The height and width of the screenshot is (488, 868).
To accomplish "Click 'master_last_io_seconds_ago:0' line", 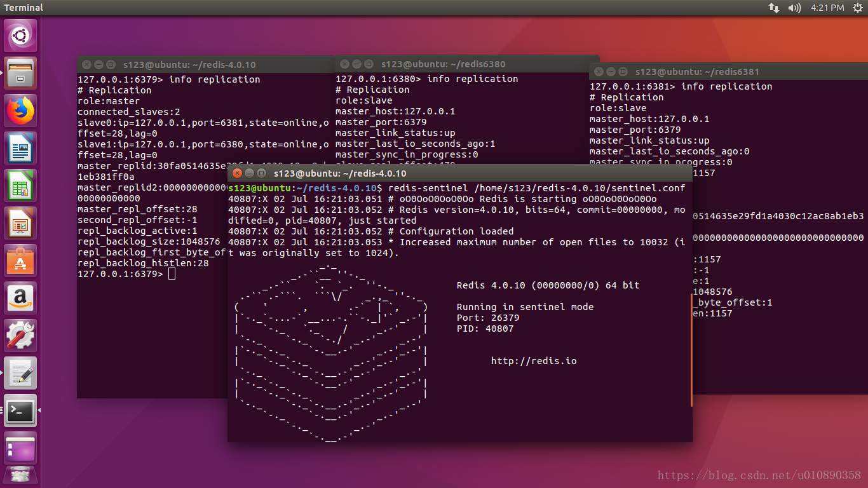I will [670, 151].
